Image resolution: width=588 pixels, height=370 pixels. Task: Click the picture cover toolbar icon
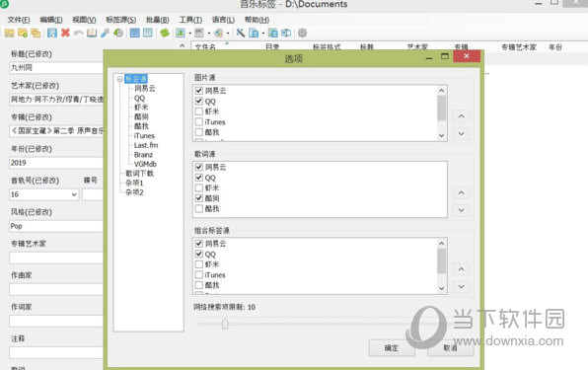tap(181, 33)
